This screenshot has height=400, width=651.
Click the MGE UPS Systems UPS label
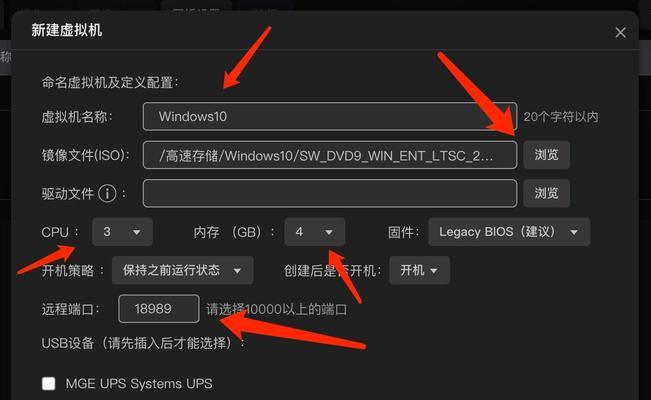click(x=139, y=383)
